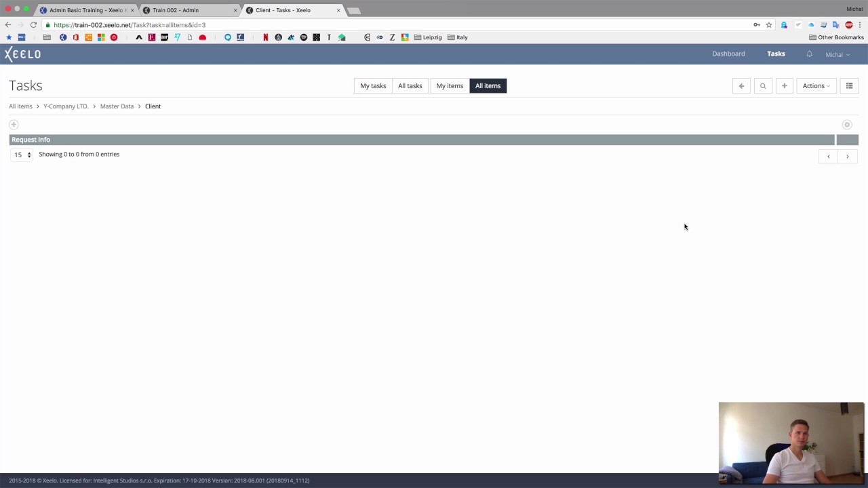The width and height of the screenshot is (868, 488).
Task: Click the empty second column header in the table
Action: [847, 140]
